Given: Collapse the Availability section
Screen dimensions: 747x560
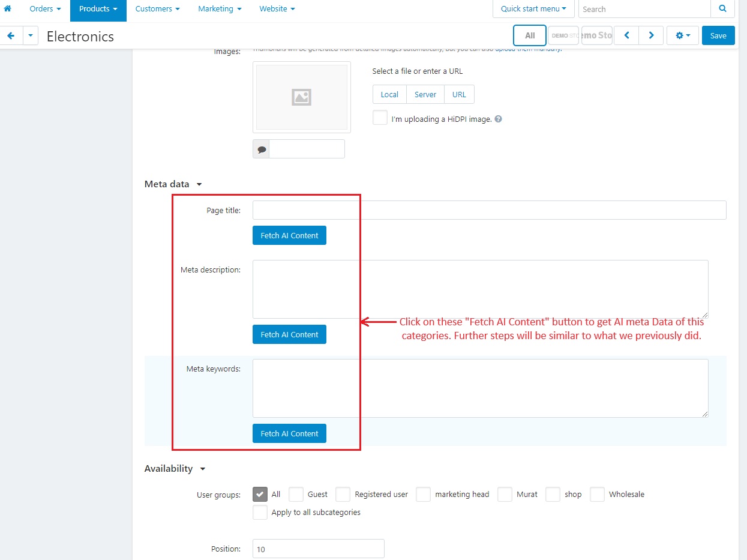Looking at the screenshot, I should [175, 469].
